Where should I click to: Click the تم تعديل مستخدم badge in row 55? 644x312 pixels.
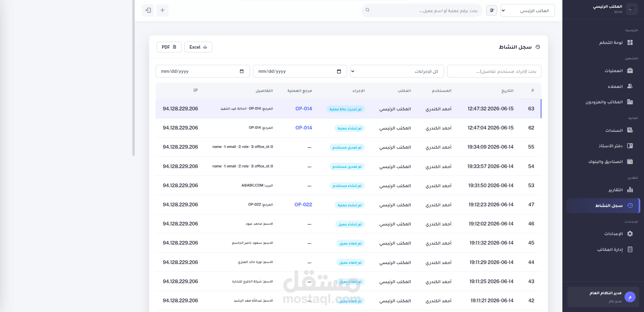pyautogui.click(x=347, y=147)
